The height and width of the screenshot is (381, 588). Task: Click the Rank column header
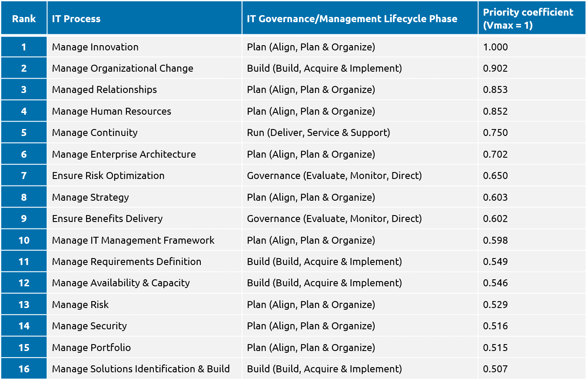coord(23,19)
